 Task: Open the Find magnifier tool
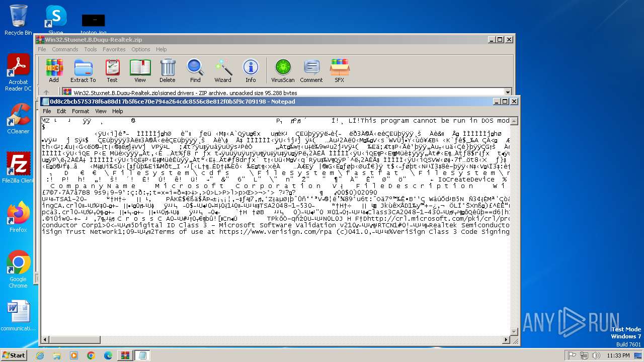(x=195, y=71)
